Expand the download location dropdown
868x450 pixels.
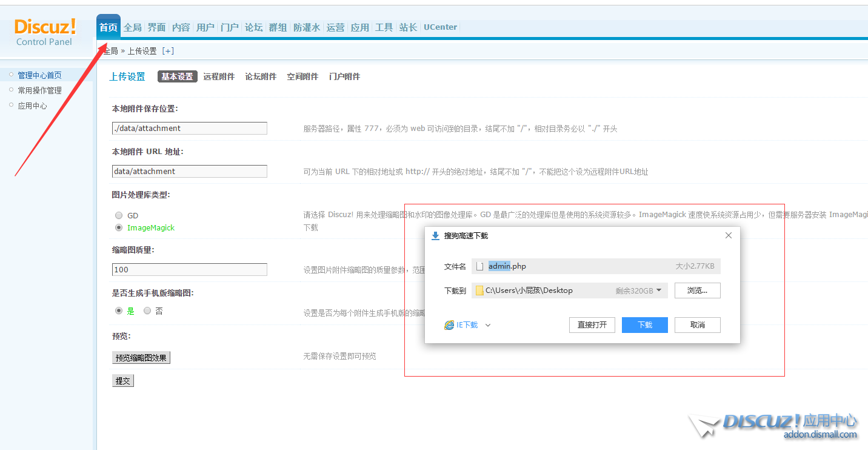(659, 290)
